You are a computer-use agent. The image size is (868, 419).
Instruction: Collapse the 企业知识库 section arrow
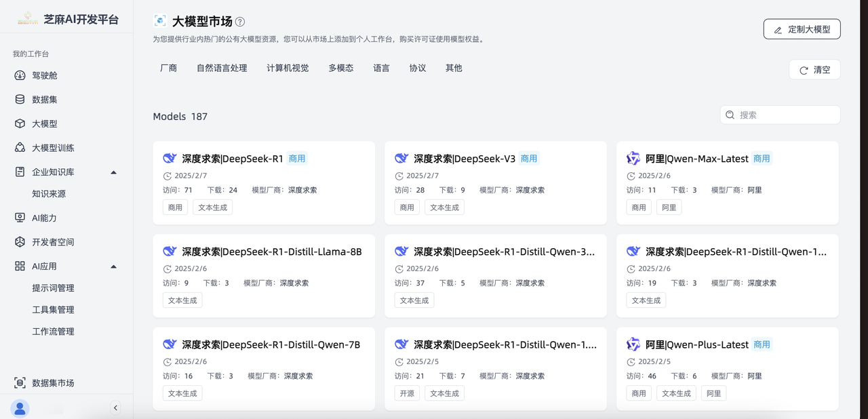pyautogui.click(x=113, y=172)
